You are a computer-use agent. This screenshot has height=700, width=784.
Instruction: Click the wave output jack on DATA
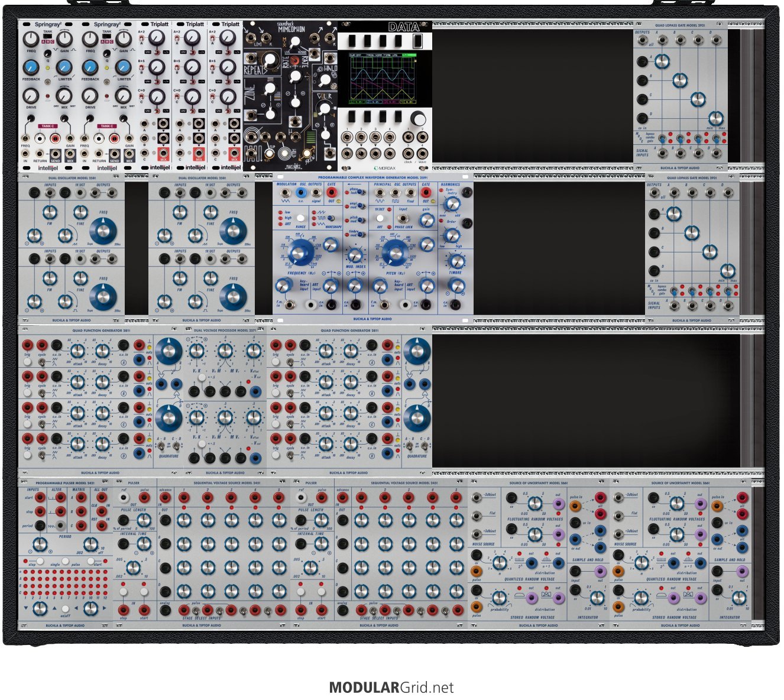422,153
